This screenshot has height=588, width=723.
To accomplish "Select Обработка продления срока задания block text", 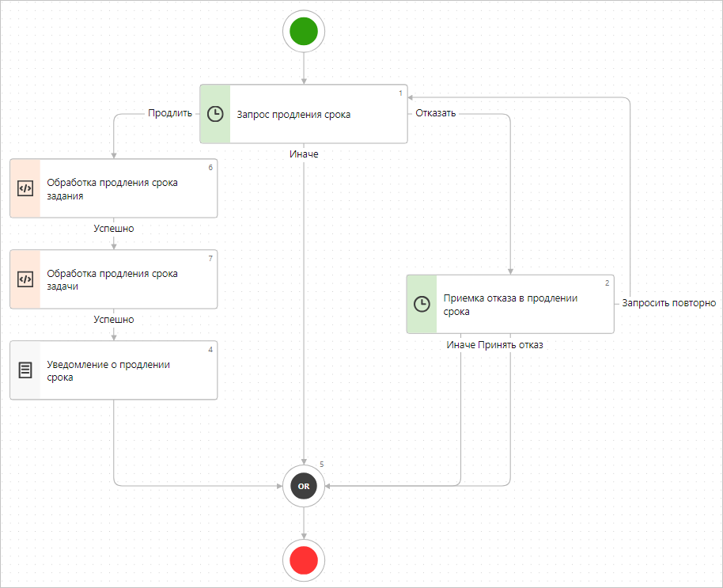I will tap(112, 188).
